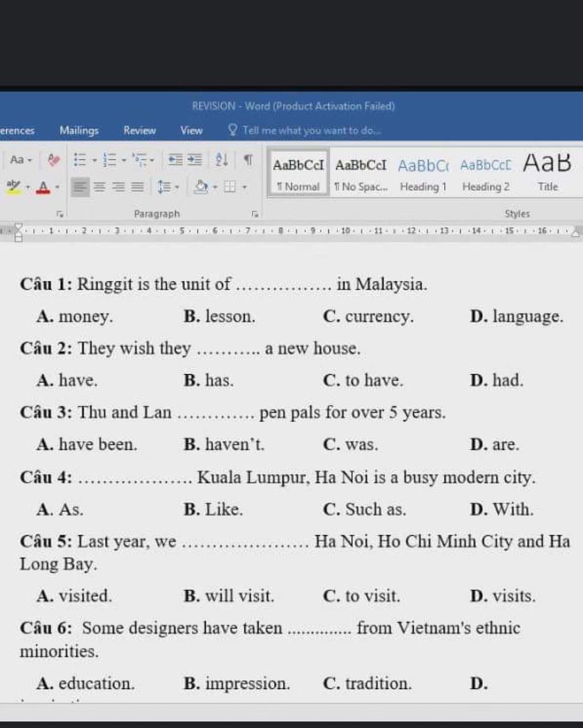Click answer 'B. Like.' in Câu 4
The image size is (583, 728).
coord(214,509)
